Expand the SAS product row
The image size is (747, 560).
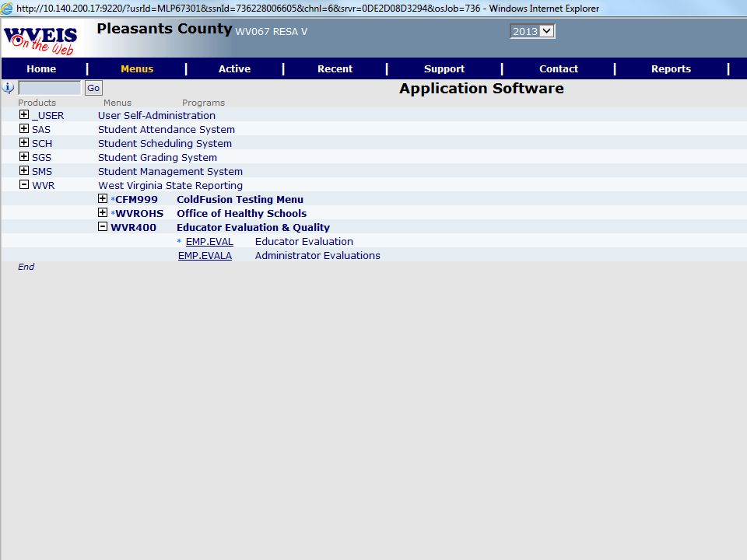[24, 128]
